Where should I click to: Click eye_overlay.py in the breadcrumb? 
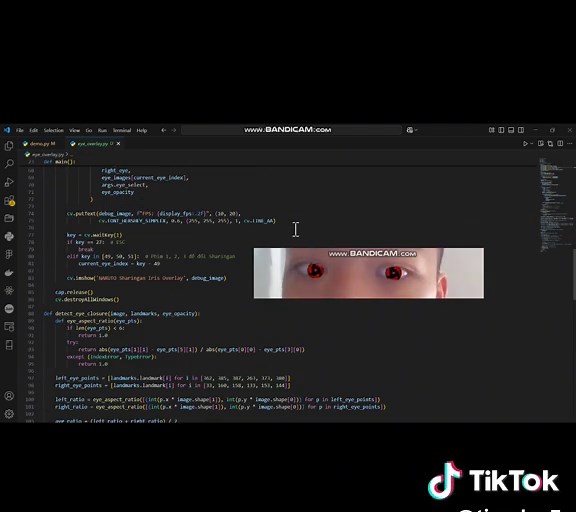click(47, 154)
